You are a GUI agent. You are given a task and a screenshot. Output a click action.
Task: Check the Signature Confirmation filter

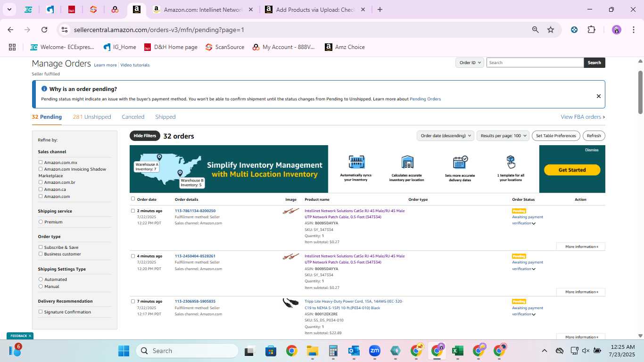pos(41,312)
